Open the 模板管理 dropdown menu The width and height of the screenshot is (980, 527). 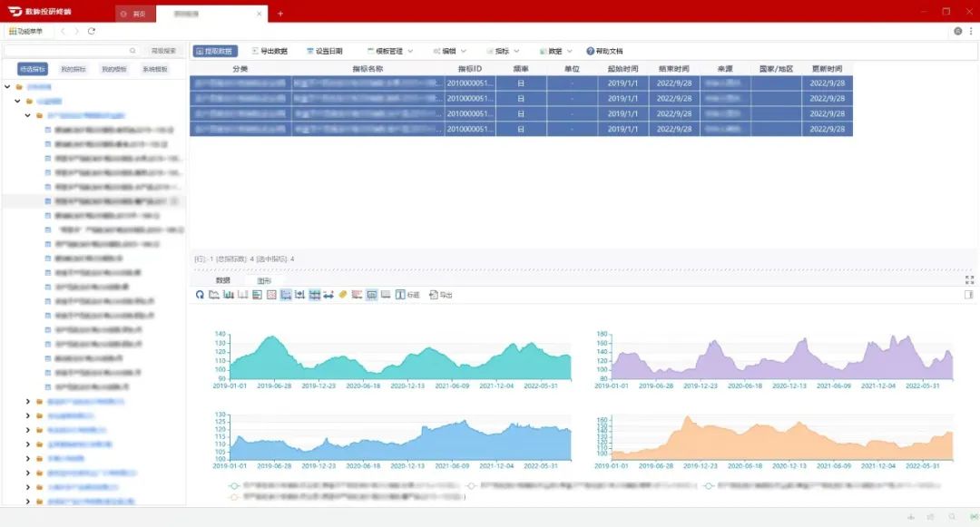coord(390,51)
